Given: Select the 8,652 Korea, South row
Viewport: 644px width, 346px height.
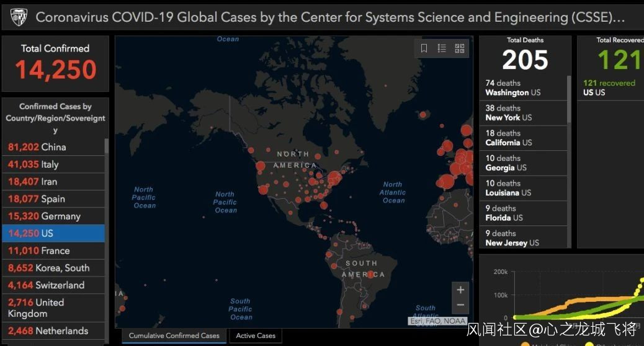Looking at the screenshot, I should tap(53, 268).
